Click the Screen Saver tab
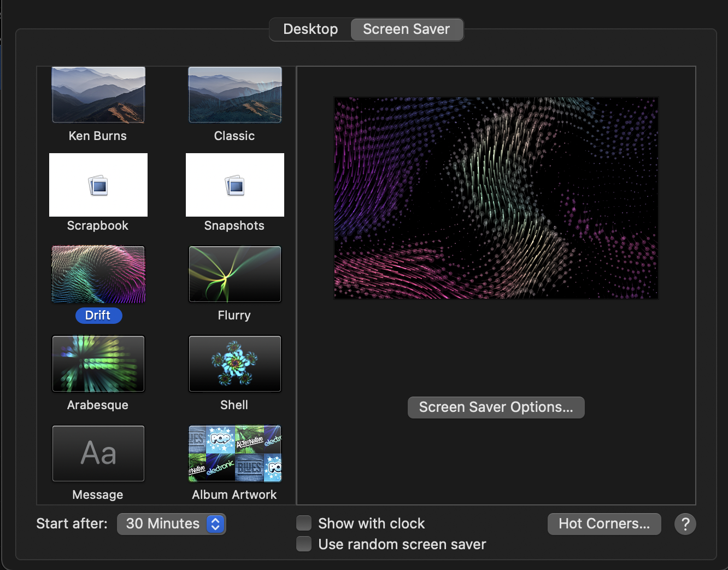 click(406, 30)
